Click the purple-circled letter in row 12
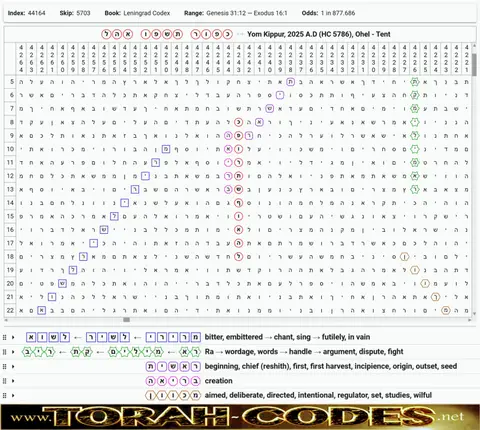The image size is (480, 430). [228, 176]
